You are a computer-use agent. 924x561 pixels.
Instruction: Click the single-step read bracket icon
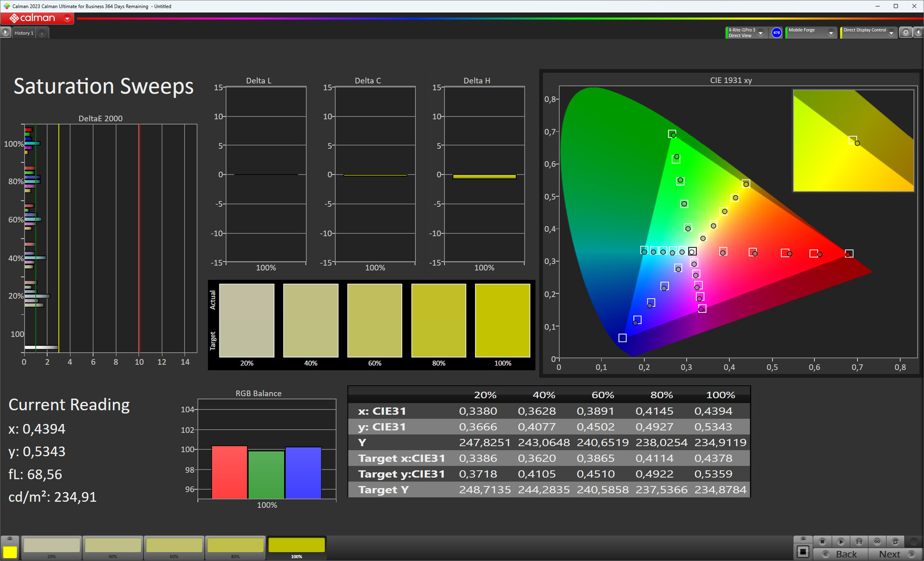coord(859,541)
